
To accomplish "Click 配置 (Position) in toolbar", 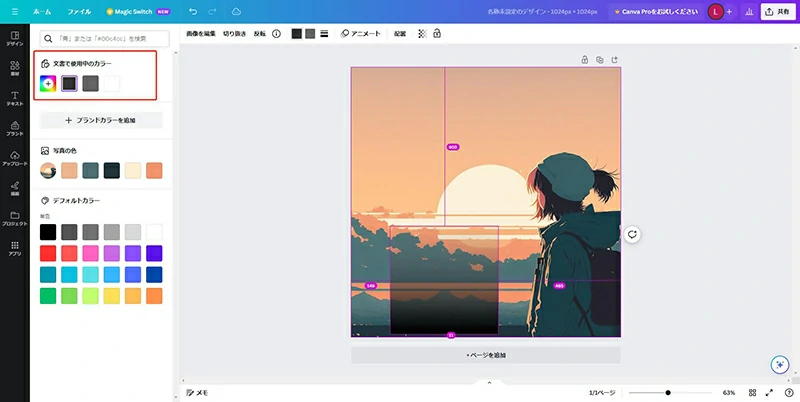I will (400, 34).
